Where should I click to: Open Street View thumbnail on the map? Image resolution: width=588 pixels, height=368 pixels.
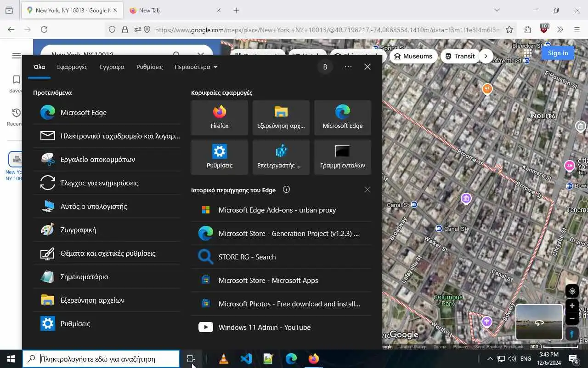pos(539,322)
